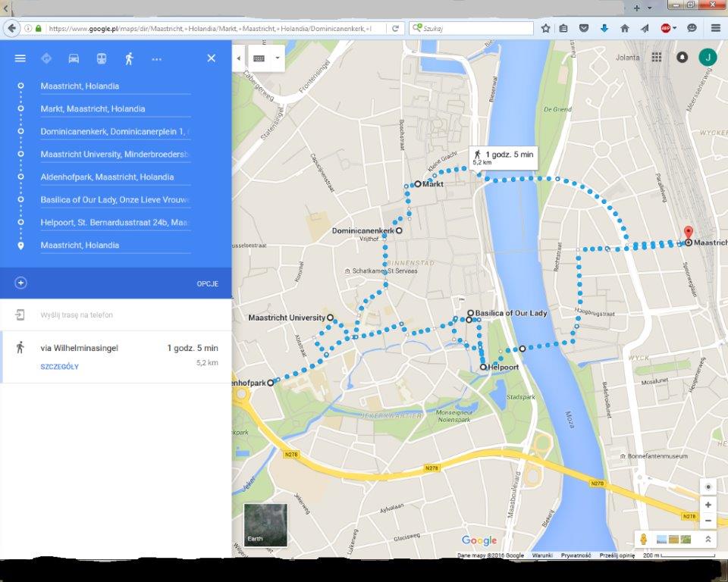Click the Maastricht University waypoint field
This screenshot has height=582, width=728.
click(115, 154)
